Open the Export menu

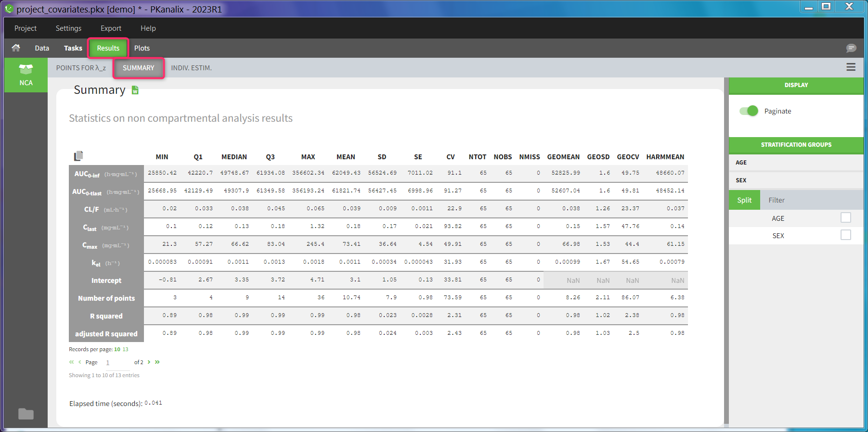click(x=111, y=28)
